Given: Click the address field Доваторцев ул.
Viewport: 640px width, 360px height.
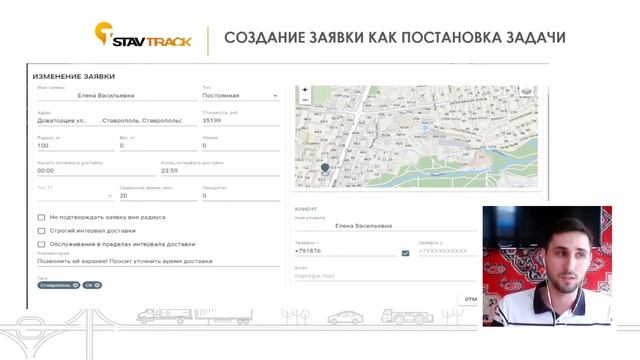Looking at the screenshot, I should (x=117, y=121).
